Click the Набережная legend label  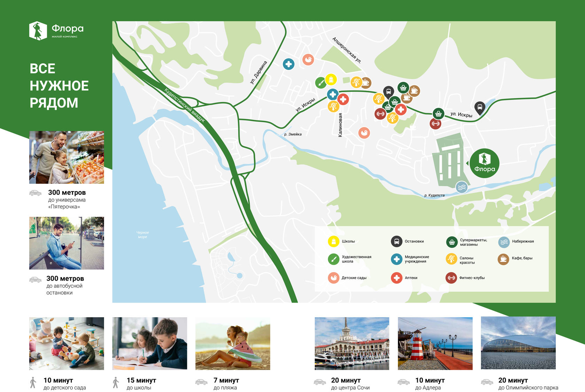(x=523, y=241)
